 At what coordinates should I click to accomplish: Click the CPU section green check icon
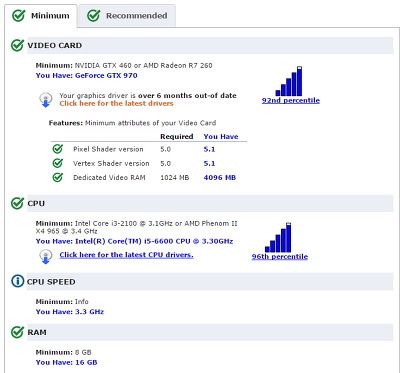[x=17, y=203]
